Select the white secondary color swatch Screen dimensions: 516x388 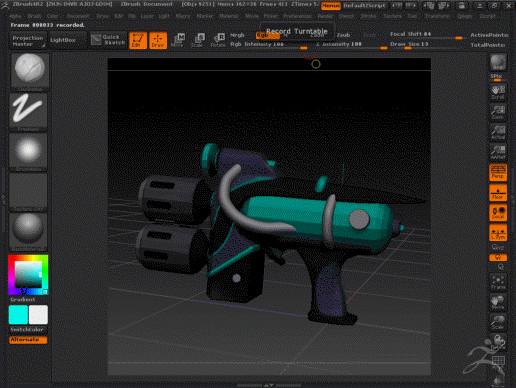tap(38, 315)
